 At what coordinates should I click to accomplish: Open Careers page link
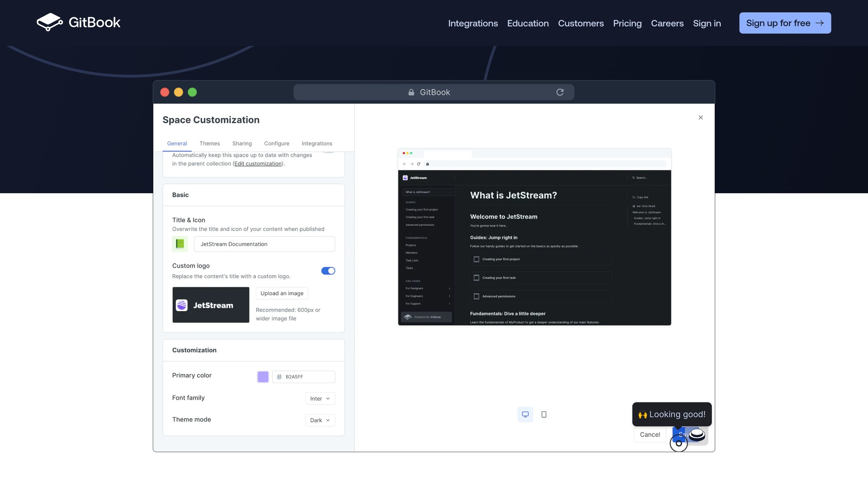click(667, 23)
